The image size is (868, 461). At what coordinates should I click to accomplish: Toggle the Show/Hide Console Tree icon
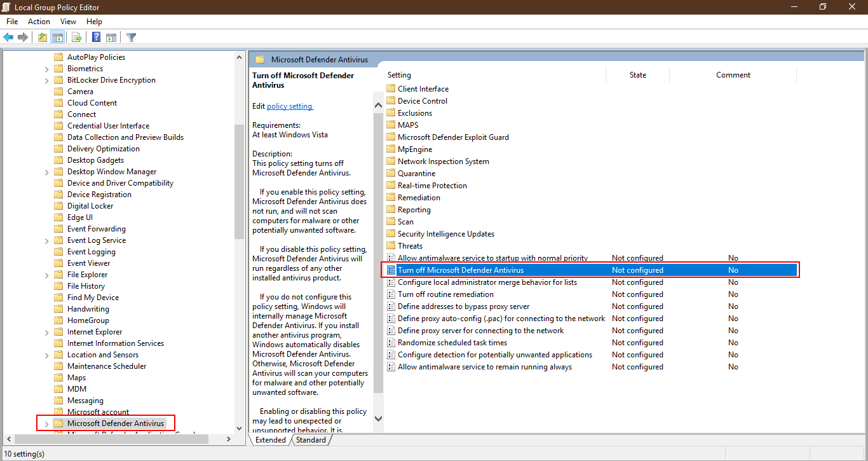coord(57,37)
